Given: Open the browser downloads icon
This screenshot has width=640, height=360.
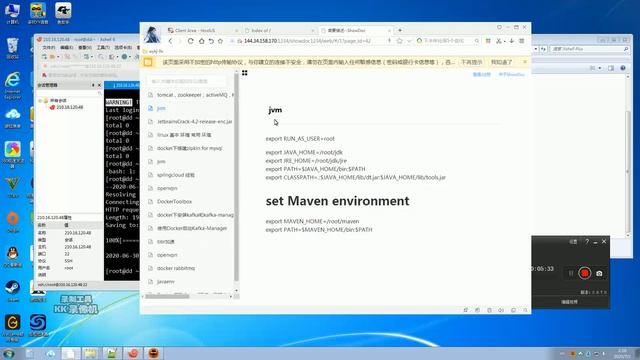Looking at the screenshot, I should click(x=511, y=41).
